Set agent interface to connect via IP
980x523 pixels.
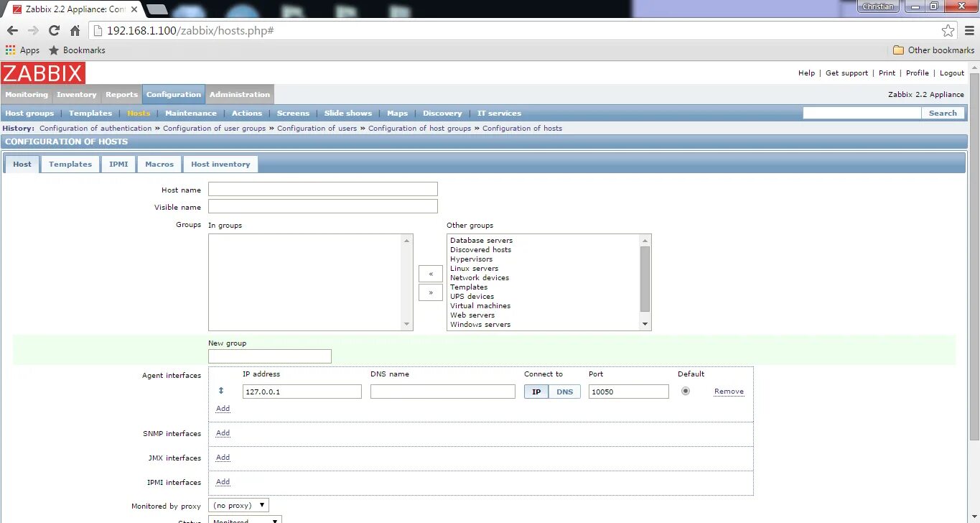(x=536, y=391)
